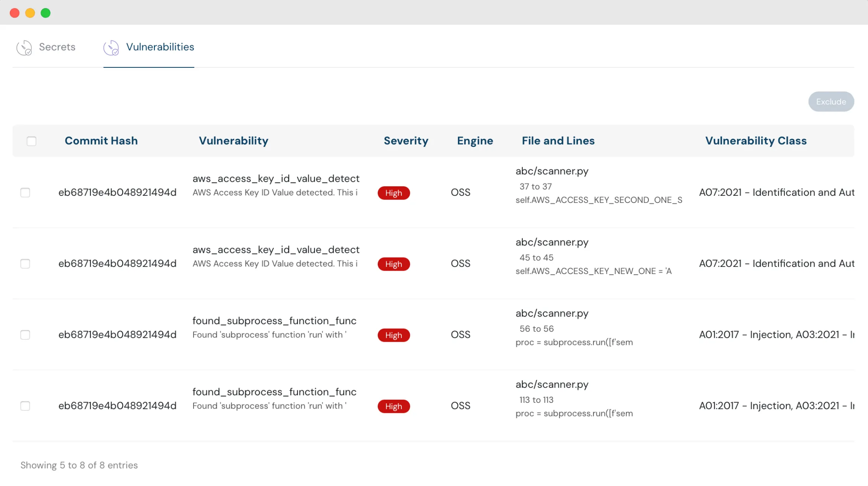
Task: Switch to the Secrets tab
Action: coord(57,47)
